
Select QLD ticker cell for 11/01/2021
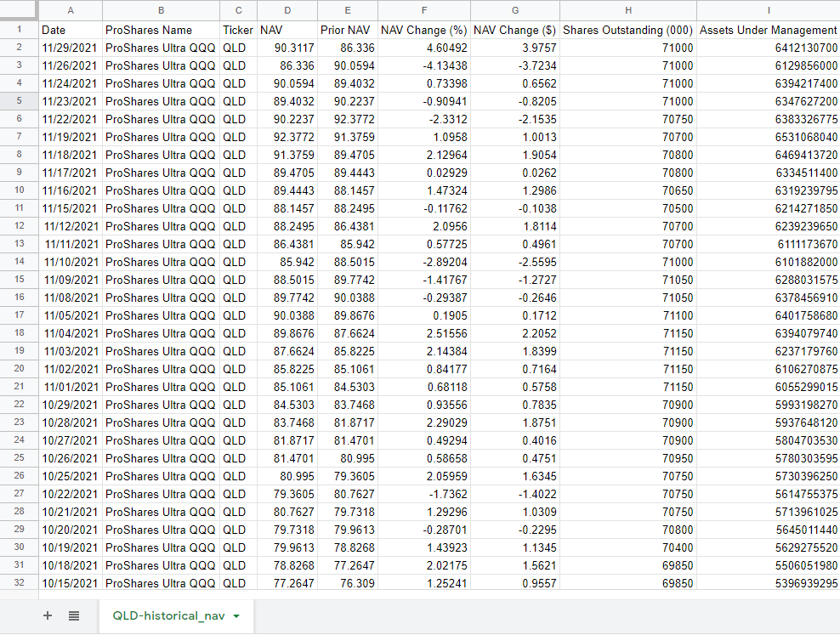tap(238, 387)
